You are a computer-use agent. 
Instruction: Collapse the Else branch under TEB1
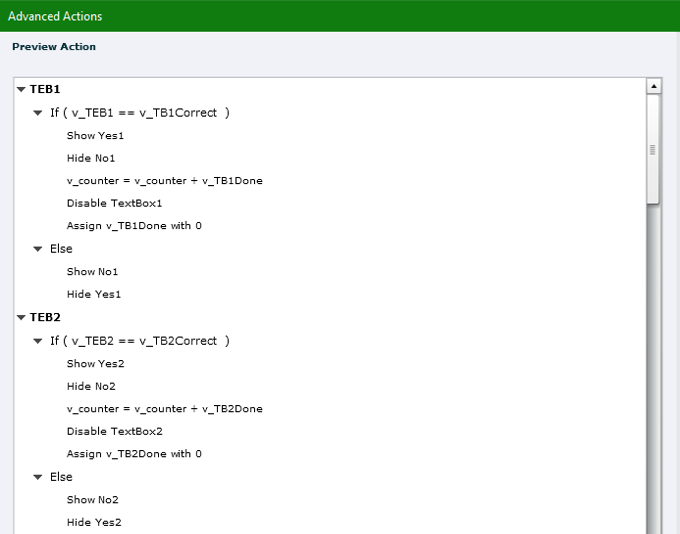click(38, 249)
